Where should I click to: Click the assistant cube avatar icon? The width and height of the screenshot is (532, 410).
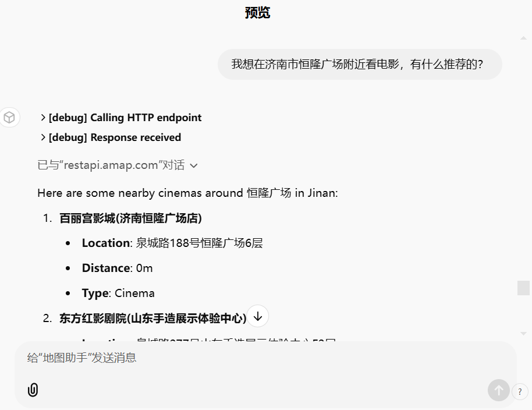pyautogui.click(x=9, y=118)
